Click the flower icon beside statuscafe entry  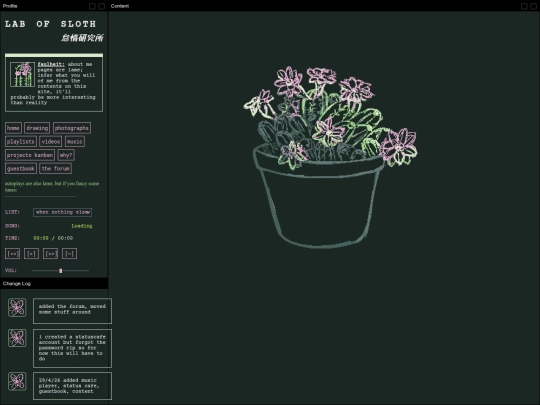point(17,338)
